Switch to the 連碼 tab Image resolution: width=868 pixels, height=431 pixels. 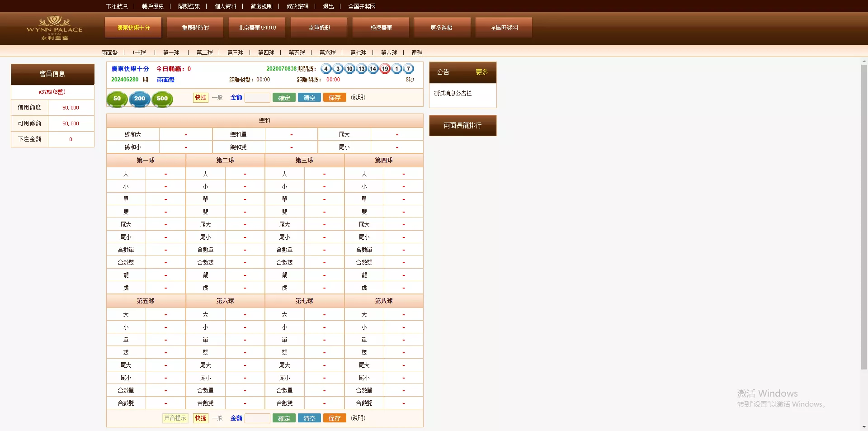417,52
